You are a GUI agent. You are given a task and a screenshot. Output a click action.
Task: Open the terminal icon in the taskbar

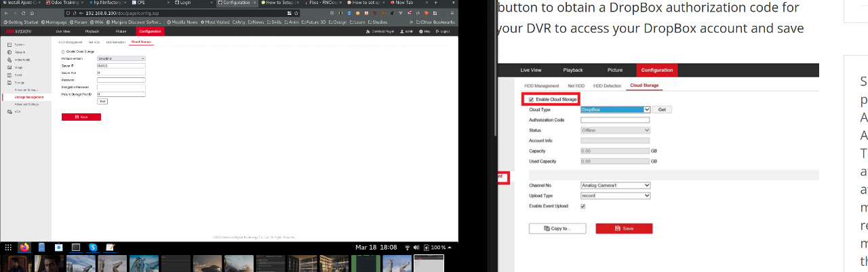[76, 248]
